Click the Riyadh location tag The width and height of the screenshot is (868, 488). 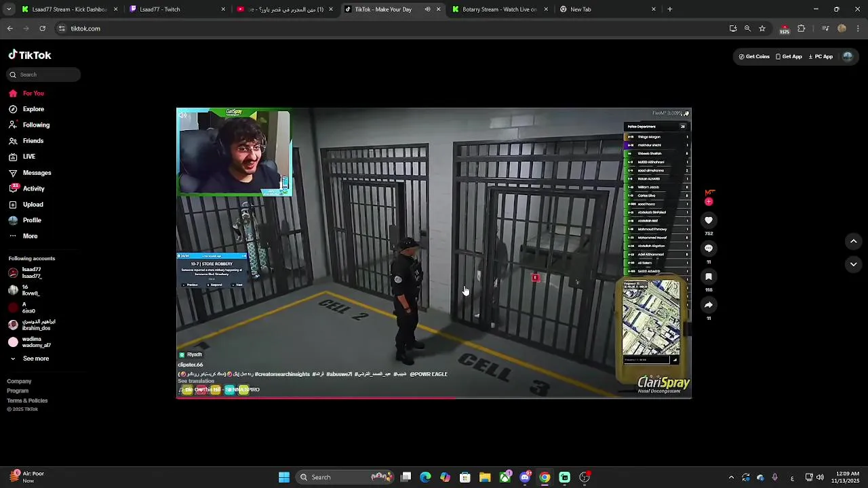(x=191, y=354)
